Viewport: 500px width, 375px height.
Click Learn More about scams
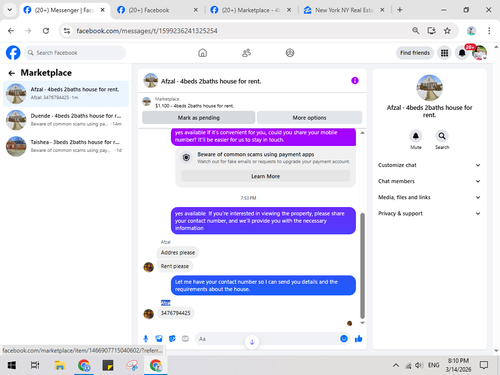click(265, 176)
